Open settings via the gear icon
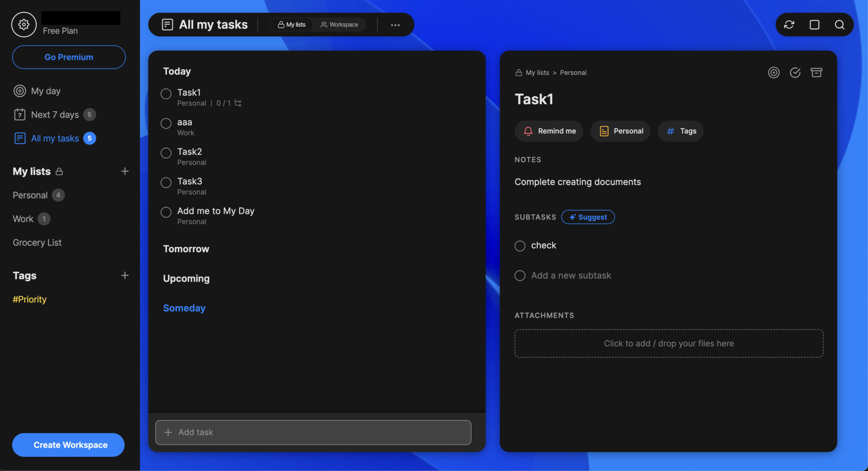This screenshot has width=868, height=471. [x=24, y=24]
